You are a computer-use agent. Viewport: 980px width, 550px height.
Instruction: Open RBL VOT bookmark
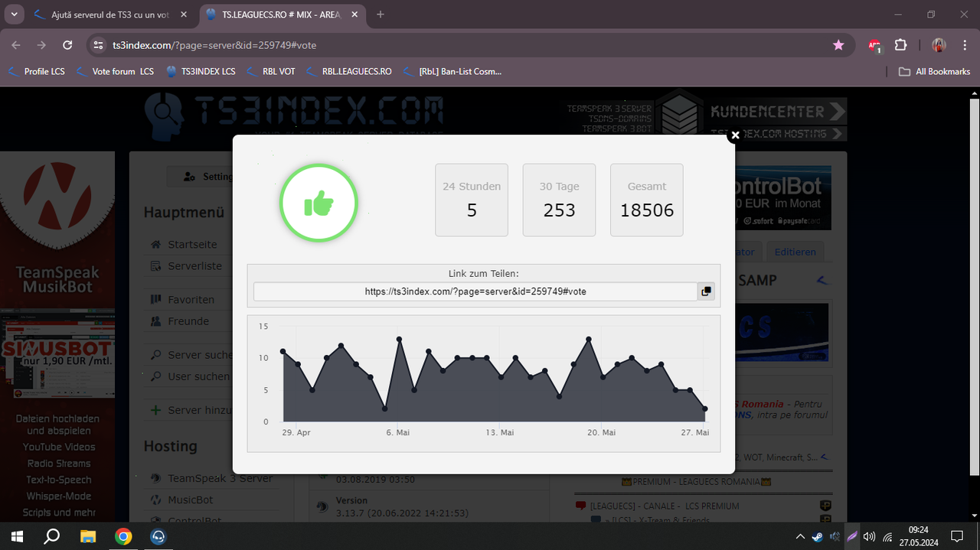pyautogui.click(x=270, y=71)
